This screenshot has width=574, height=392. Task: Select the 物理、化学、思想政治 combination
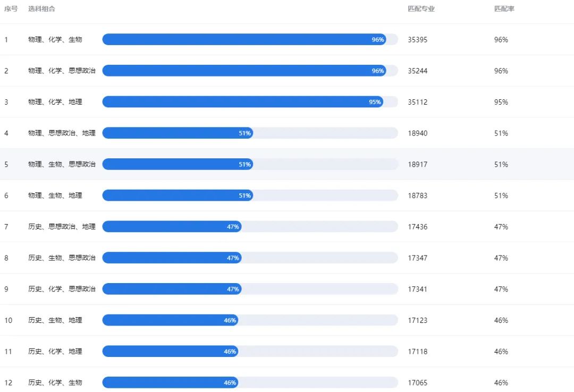(x=62, y=71)
